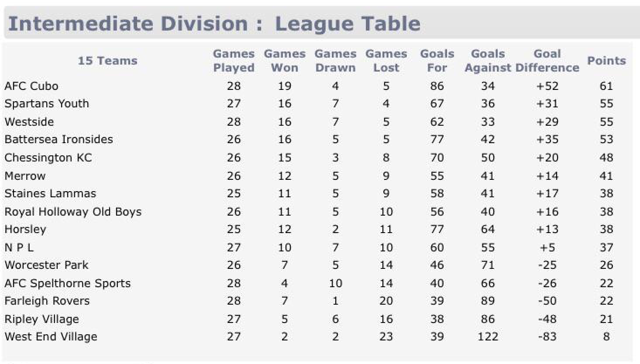Select the Merrow team name
Image resolution: width=640 pixels, height=364 pixels.
click(25, 176)
